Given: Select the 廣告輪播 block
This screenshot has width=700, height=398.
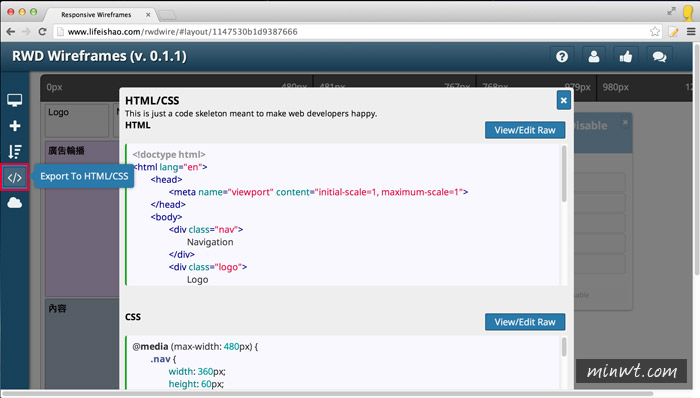Looking at the screenshot, I should (x=82, y=219).
